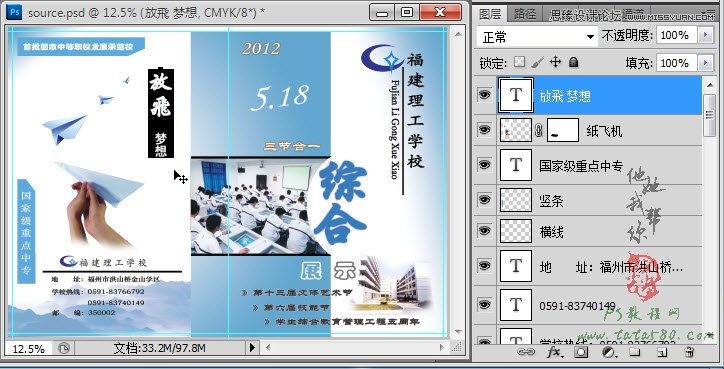The width and height of the screenshot is (724, 369).
Task: Toggle the eye icon of the 地址 text layer
Action: (484, 266)
